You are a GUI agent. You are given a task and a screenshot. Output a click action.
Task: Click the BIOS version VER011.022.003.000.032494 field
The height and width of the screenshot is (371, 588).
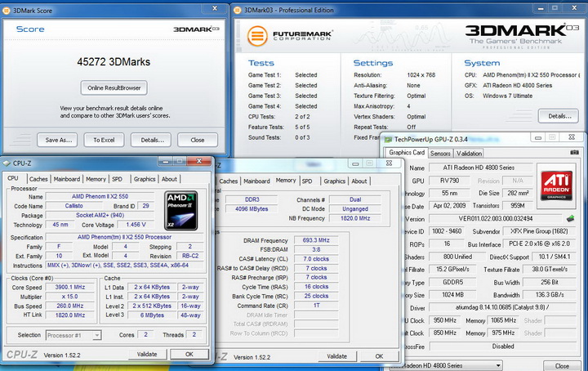(496, 218)
